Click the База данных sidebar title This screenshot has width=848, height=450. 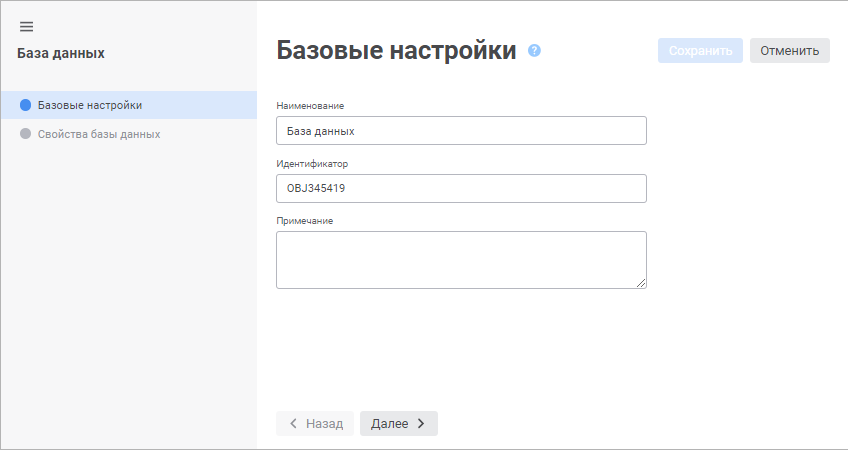point(61,53)
